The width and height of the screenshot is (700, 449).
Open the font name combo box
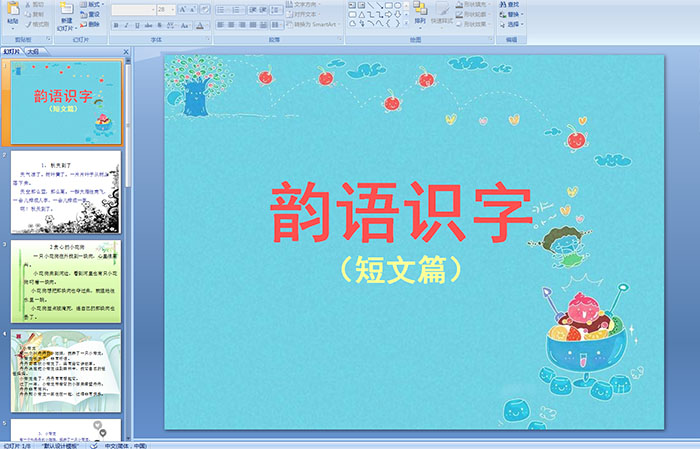point(133,10)
